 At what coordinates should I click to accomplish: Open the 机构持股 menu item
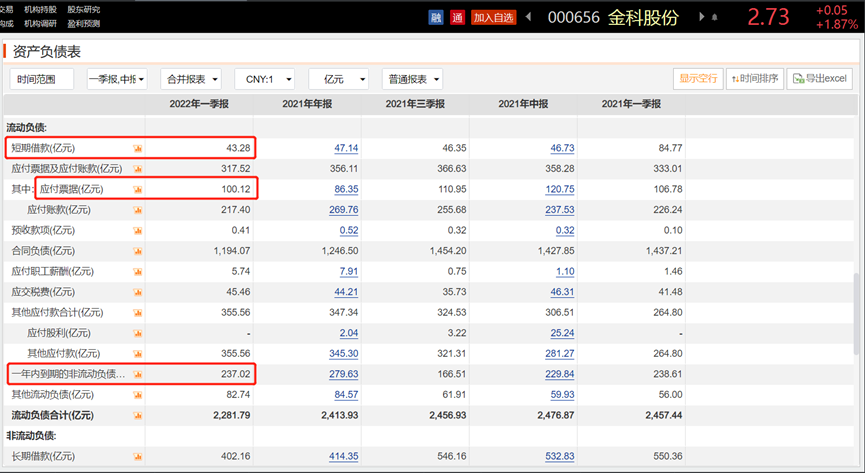(x=40, y=9)
